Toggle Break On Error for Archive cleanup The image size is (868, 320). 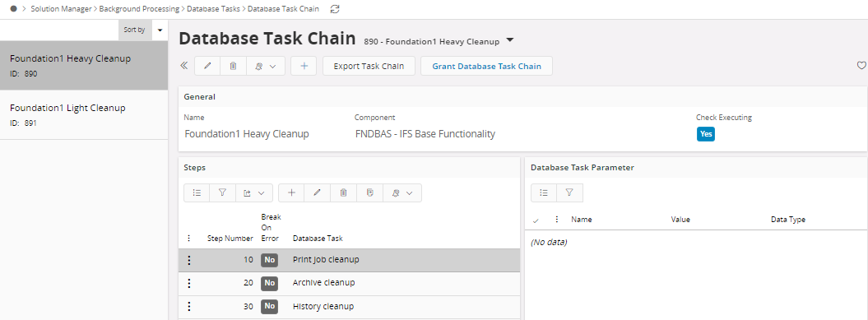pos(269,283)
